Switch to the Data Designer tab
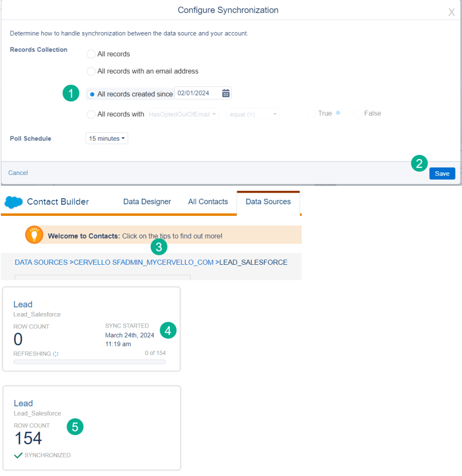 [147, 202]
